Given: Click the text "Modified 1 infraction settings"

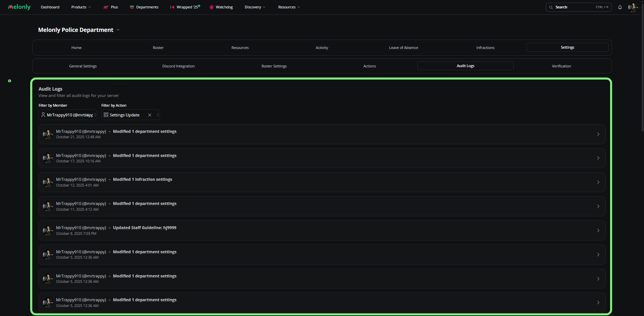Looking at the screenshot, I should point(143,179).
